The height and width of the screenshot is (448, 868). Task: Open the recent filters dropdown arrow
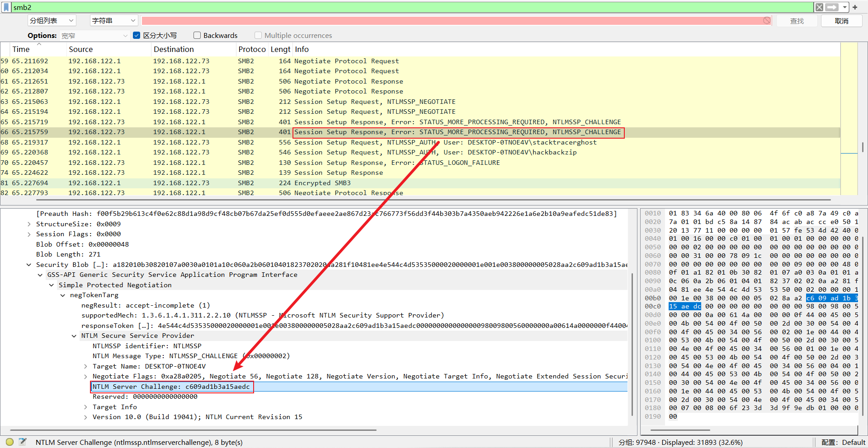point(844,7)
